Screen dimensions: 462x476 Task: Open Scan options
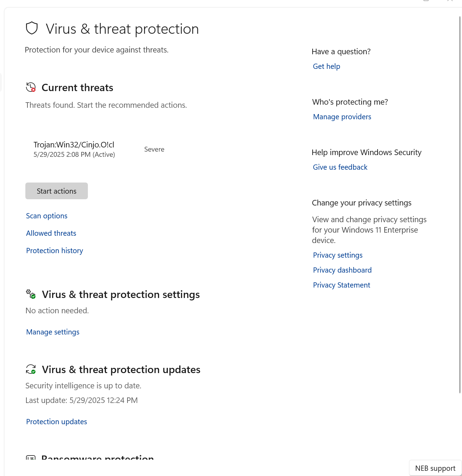pos(47,216)
